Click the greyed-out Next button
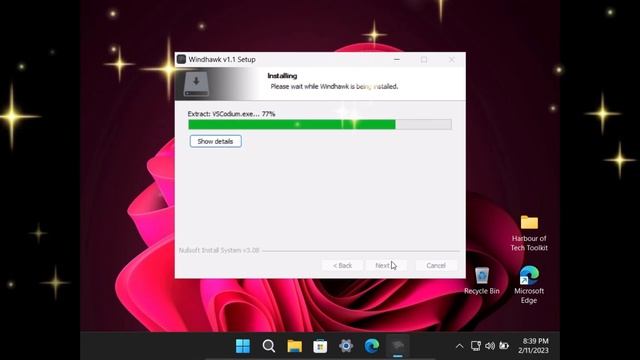Screen dimensions: 640x360 [385, 265]
